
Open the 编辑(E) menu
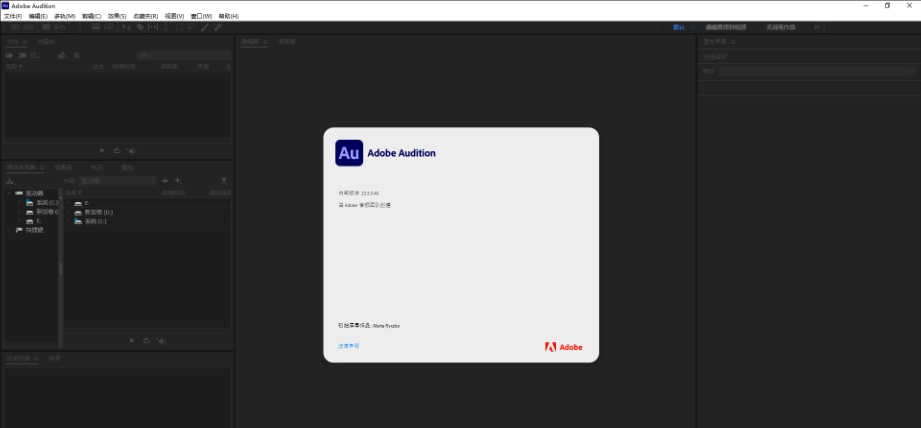[38, 16]
